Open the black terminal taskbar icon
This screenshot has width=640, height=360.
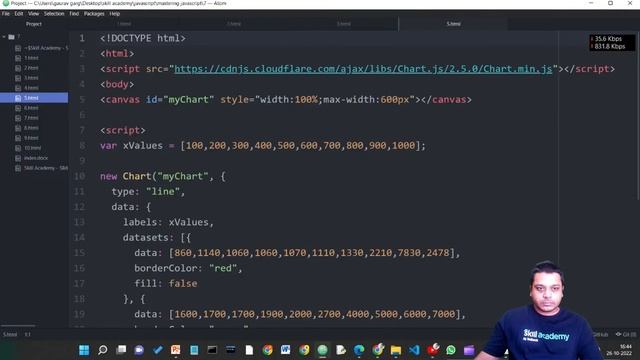tap(212, 350)
